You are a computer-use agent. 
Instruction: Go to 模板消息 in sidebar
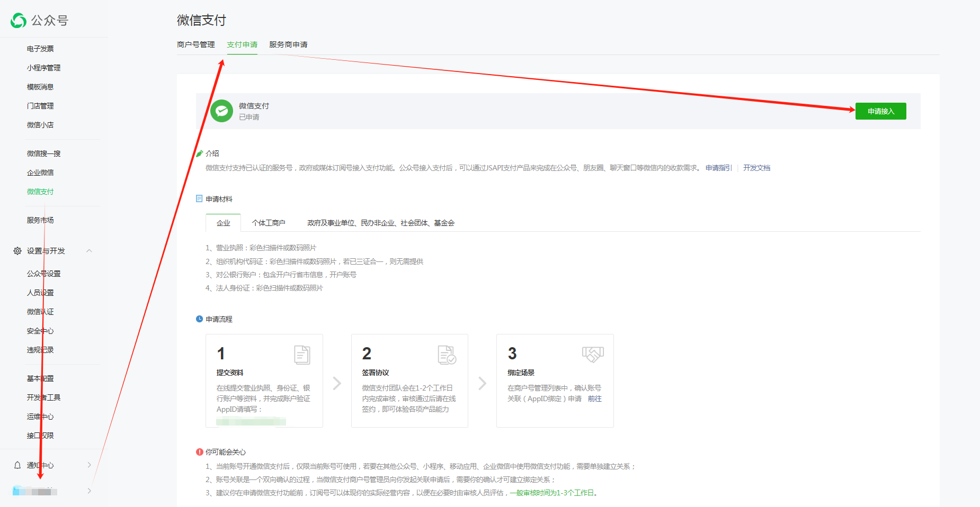pos(40,87)
